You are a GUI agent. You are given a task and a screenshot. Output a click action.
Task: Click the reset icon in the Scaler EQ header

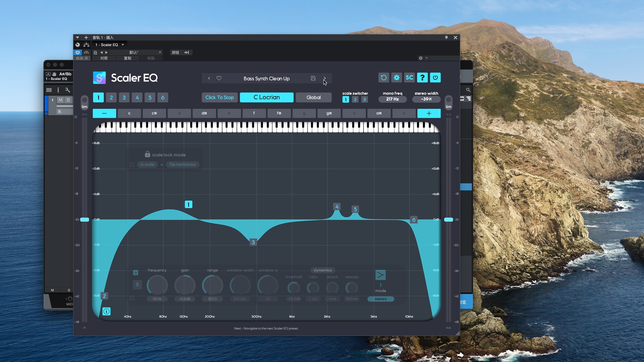383,77
